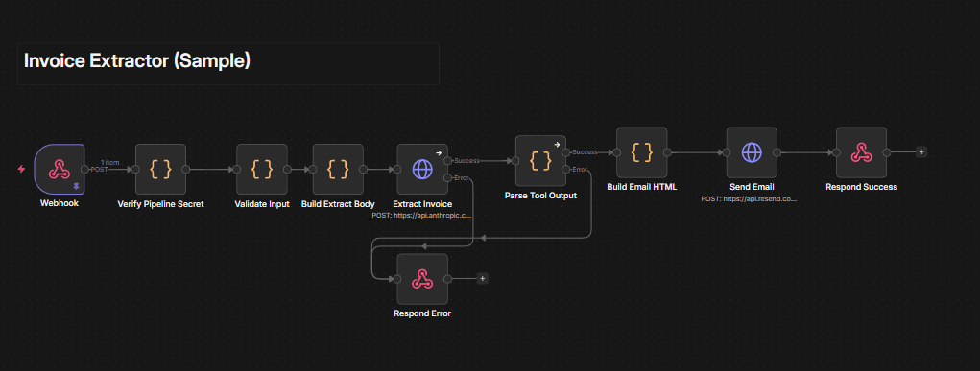The height and width of the screenshot is (371, 980).
Task: Click the Build Email HTML input connector
Action: click(617, 151)
